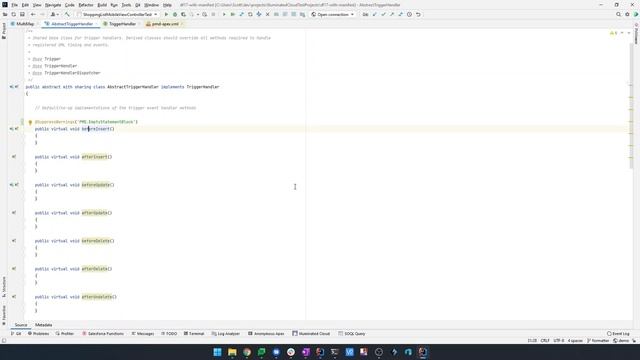The image size is (640, 360).
Task: Click the demo git branch widget
Action: click(621, 340)
